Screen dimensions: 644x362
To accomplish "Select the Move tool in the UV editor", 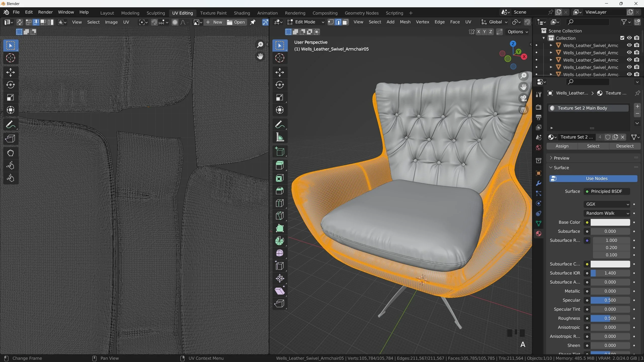I will point(11,72).
